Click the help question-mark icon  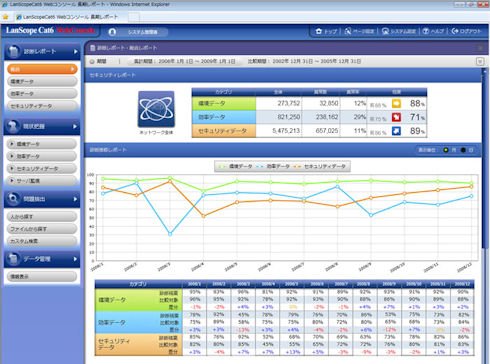(x=426, y=31)
